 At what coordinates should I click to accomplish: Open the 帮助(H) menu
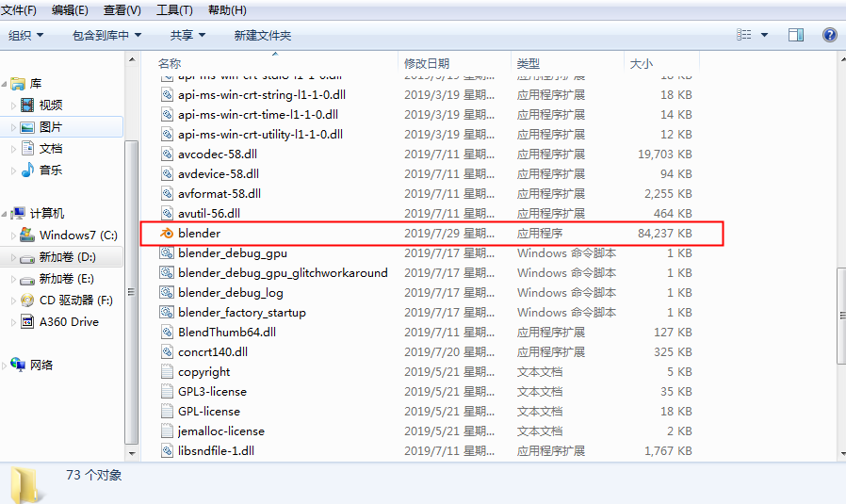(x=227, y=10)
